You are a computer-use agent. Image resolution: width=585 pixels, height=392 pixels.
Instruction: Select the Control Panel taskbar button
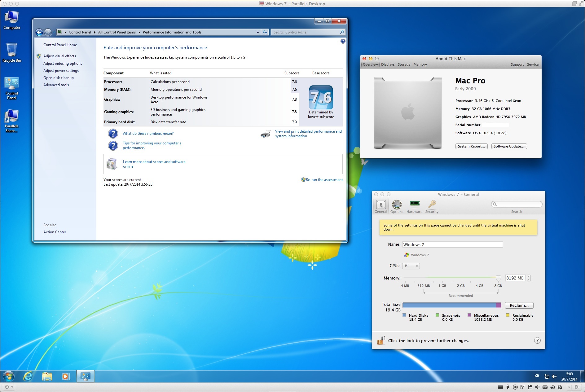[85, 377]
